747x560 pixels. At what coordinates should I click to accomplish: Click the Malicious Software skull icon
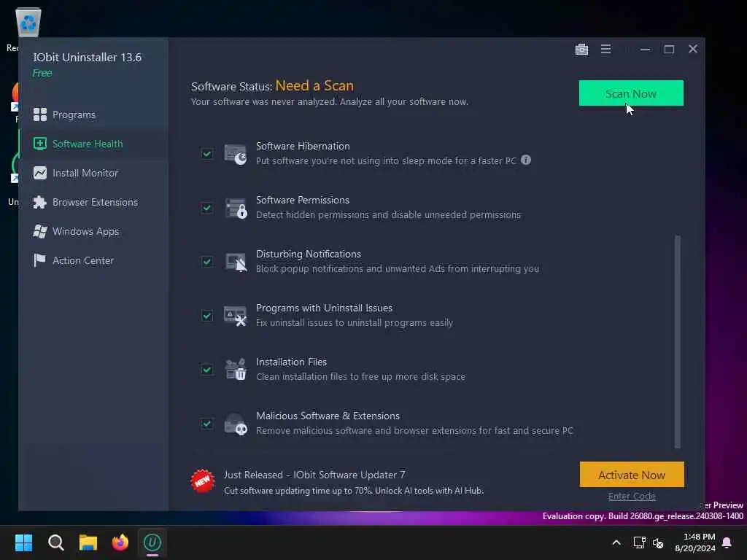(x=236, y=424)
